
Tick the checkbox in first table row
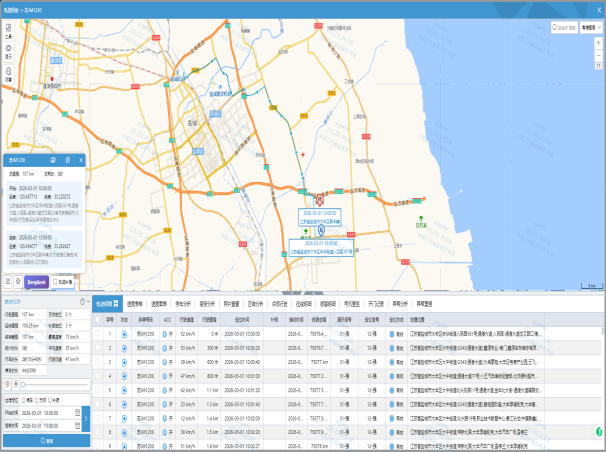point(95,333)
